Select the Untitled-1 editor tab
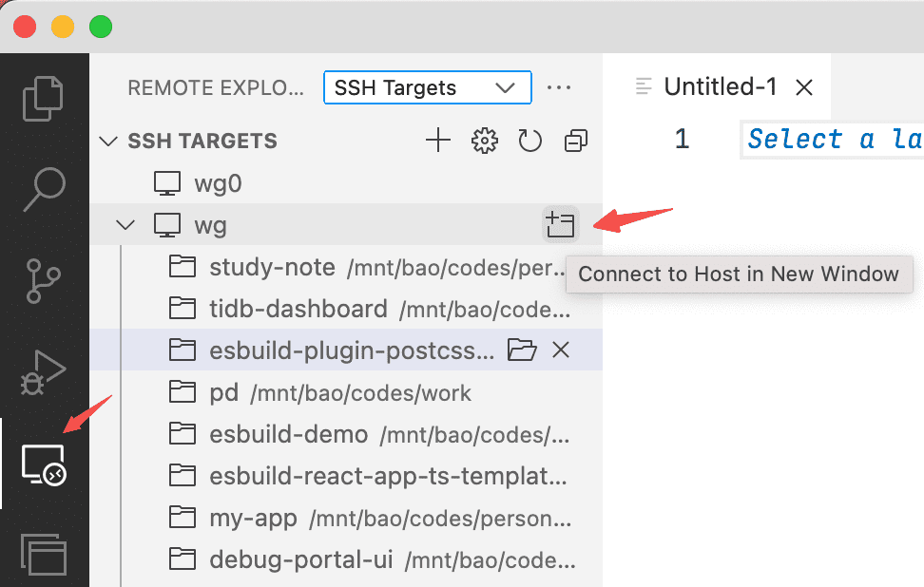The width and height of the screenshot is (924, 587). pyautogui.click(x=720, y=87)
